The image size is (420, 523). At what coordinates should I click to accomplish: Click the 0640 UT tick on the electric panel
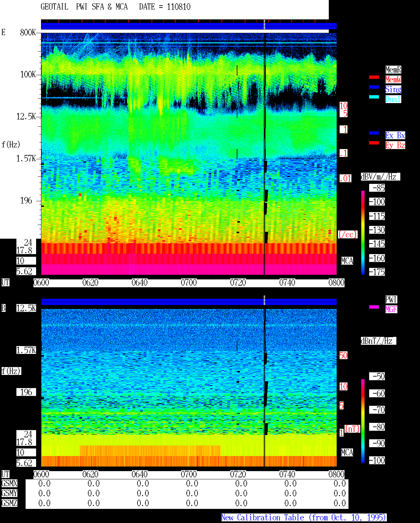[139, 282]
